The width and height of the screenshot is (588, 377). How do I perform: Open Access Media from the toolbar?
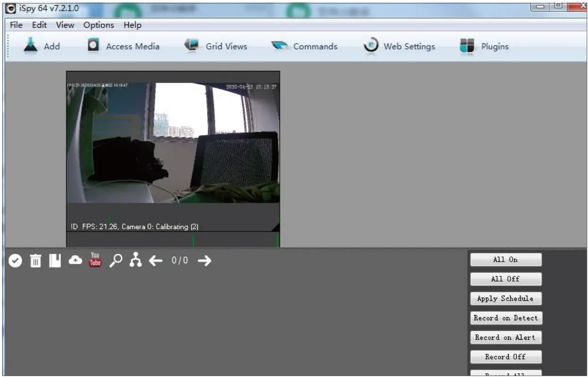[123, 46]
